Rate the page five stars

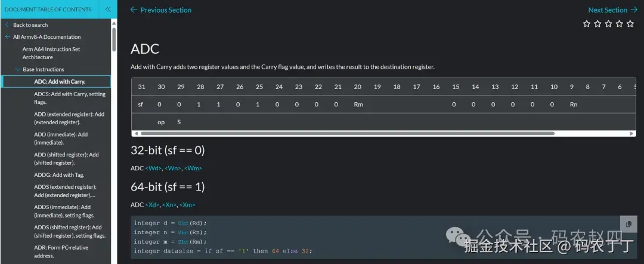[x=630, y=24]
